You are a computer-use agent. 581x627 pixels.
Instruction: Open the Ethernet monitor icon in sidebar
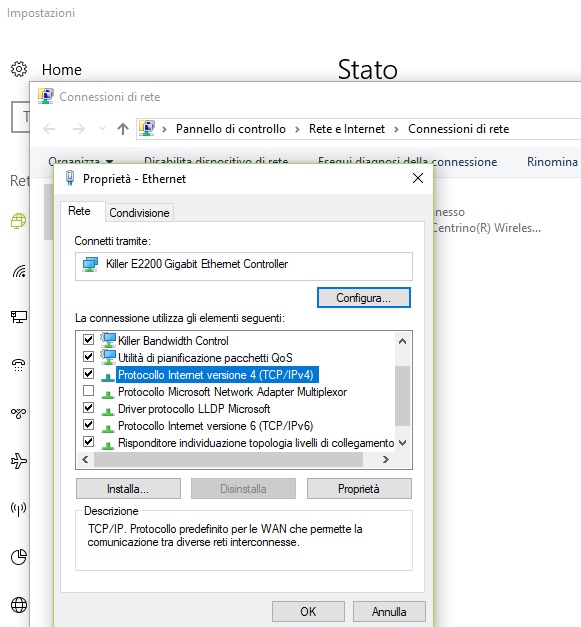click(x=19, y=317)
